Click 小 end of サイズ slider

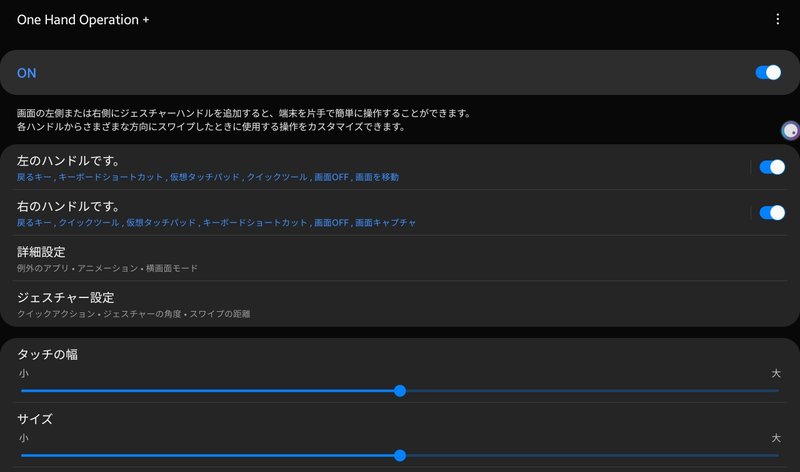tap(23, 438)
